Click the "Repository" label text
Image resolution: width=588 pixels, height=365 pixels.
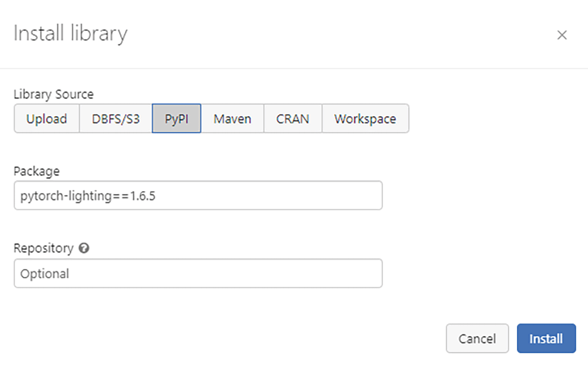pos(43,248)
